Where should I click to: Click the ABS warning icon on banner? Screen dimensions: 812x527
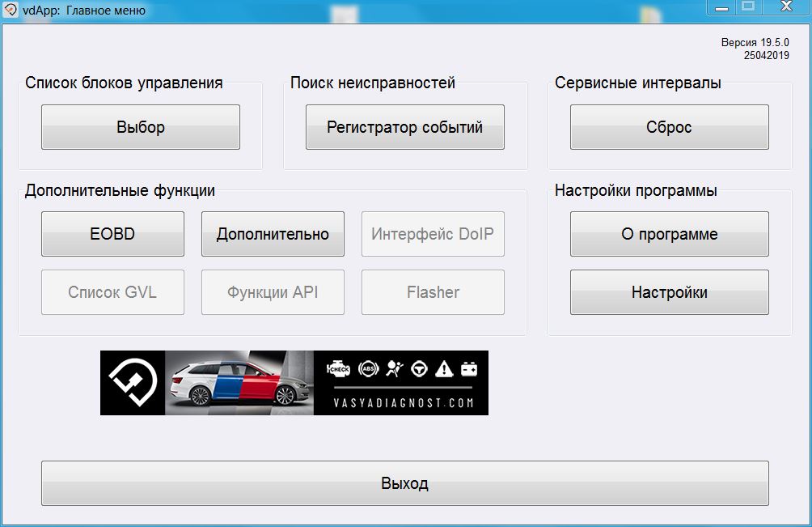(x=368, y=369)
